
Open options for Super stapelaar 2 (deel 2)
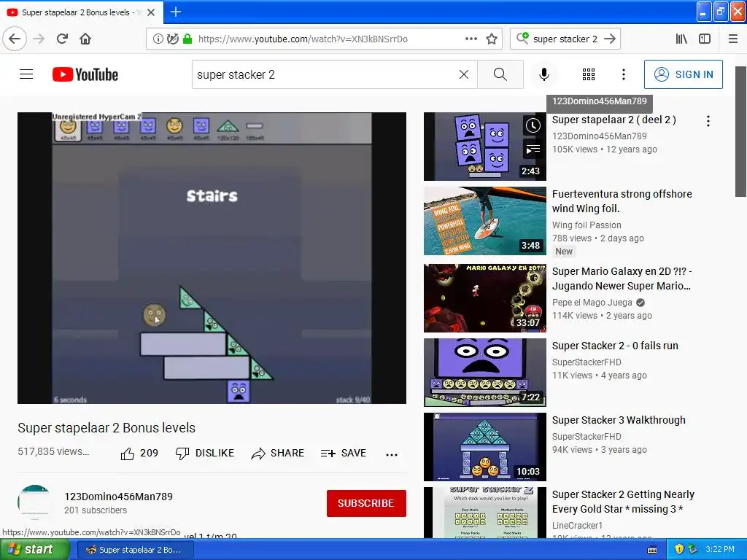tap(708, 121)
